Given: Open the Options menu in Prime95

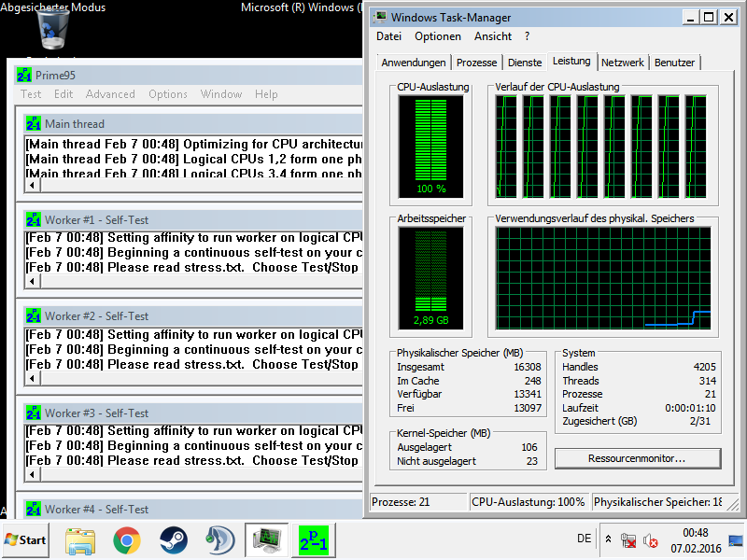Looking at the screenshot, I should [x=168, y=94].
